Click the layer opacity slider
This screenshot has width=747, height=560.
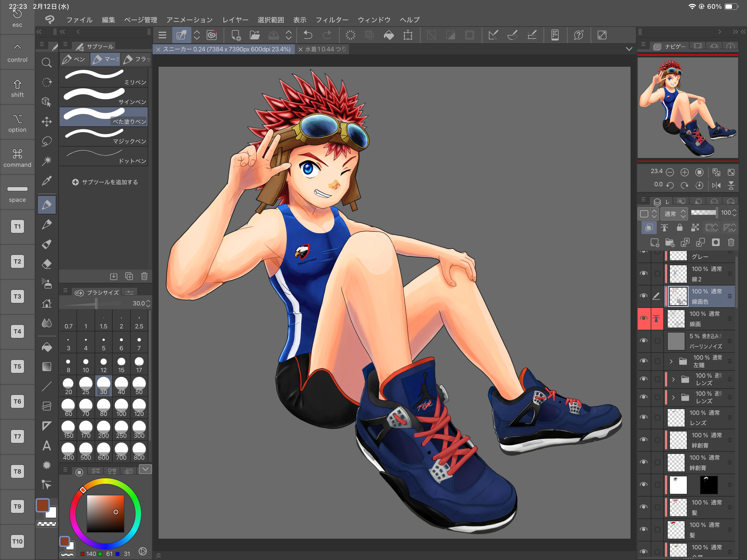click(x=704, y=212)
